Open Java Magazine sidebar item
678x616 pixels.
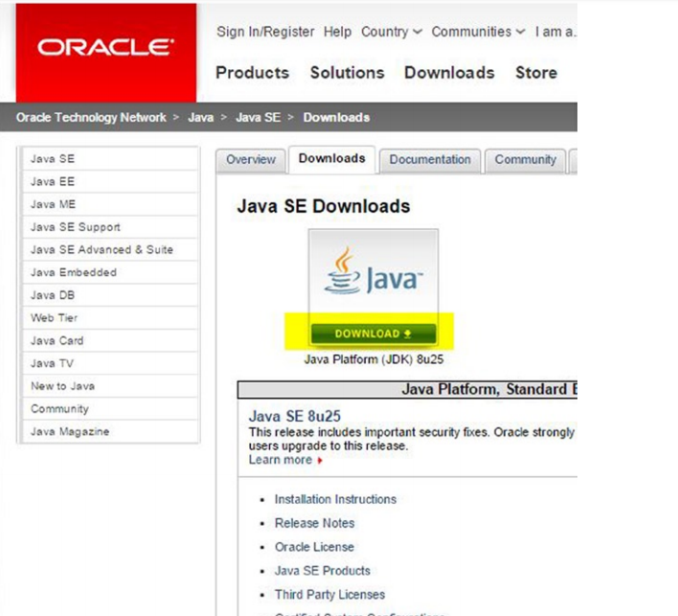click(110, 432)
